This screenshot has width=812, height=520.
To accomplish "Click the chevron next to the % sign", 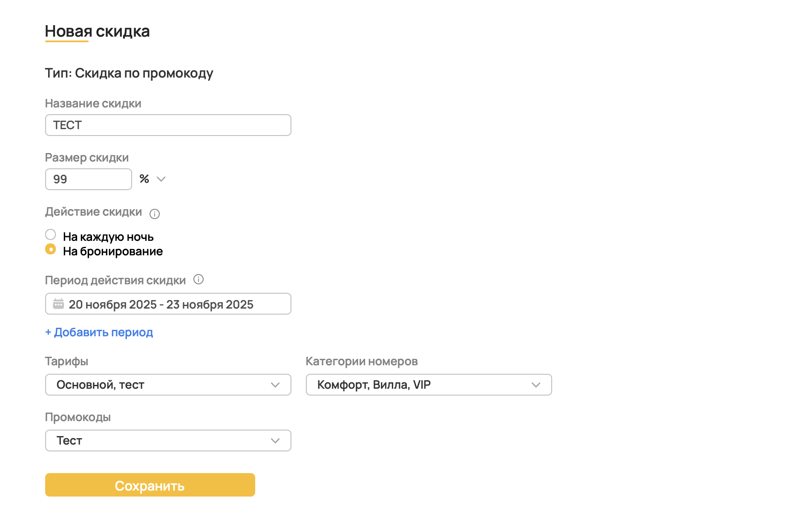I will (x=161, y=179).
